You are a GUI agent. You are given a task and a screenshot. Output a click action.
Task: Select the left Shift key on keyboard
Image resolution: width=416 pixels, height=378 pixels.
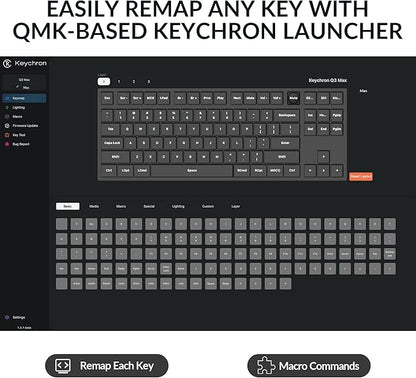[115, 157]
